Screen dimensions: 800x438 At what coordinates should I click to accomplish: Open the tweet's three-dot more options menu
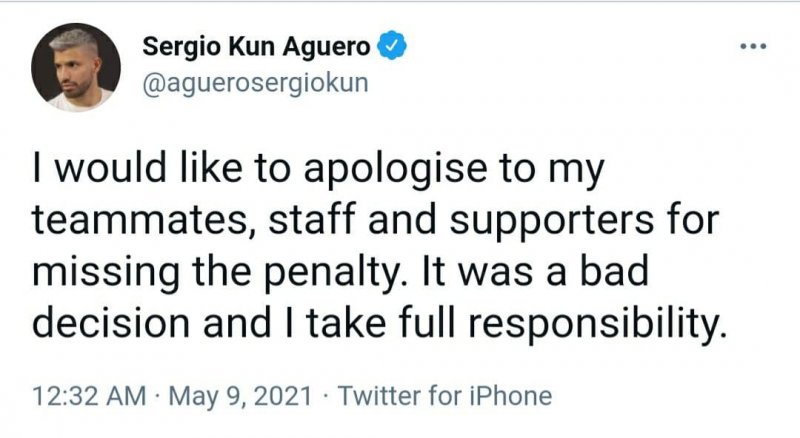pos(750,46)
